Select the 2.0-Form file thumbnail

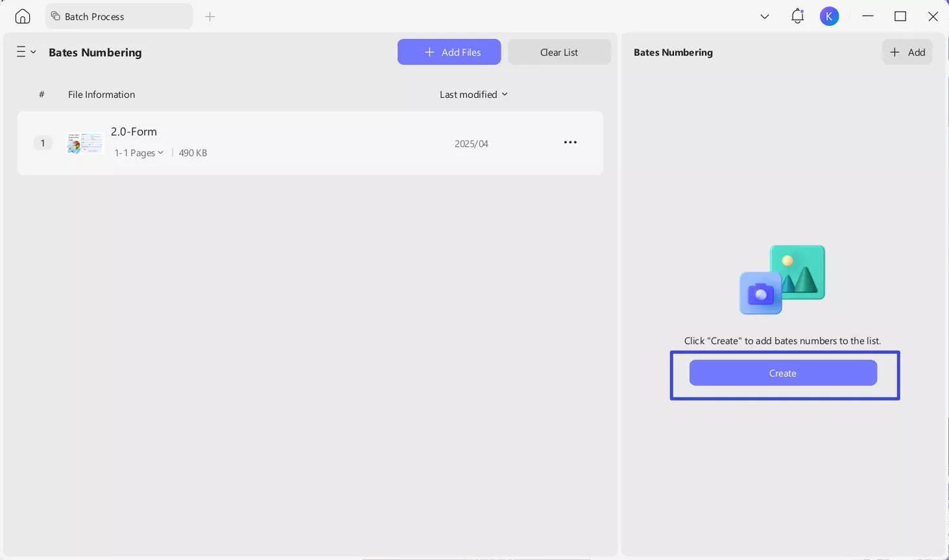85,143
